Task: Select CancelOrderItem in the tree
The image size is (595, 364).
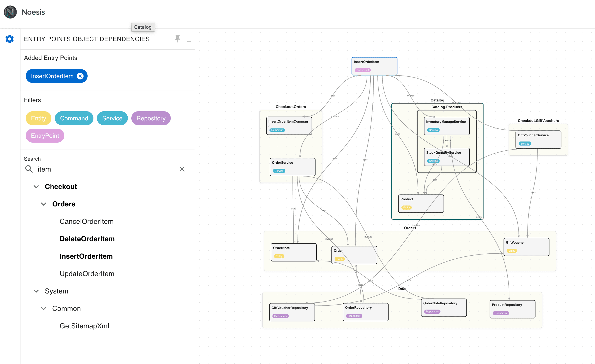Action: [86, 221]
